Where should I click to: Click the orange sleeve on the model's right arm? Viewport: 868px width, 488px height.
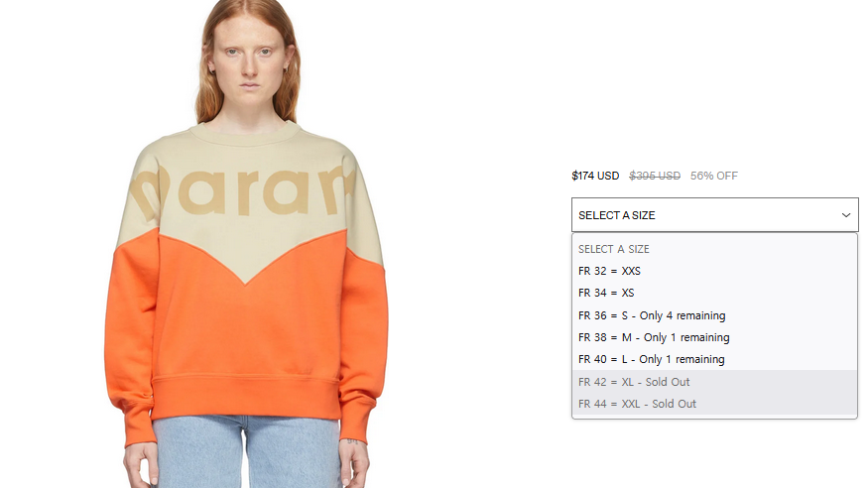[128, 343]
